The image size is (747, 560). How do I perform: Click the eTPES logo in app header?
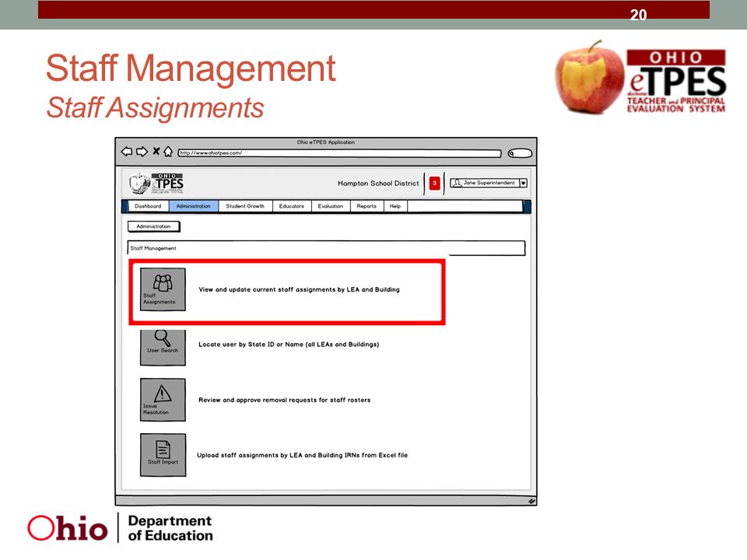click(x=156, y=184)
